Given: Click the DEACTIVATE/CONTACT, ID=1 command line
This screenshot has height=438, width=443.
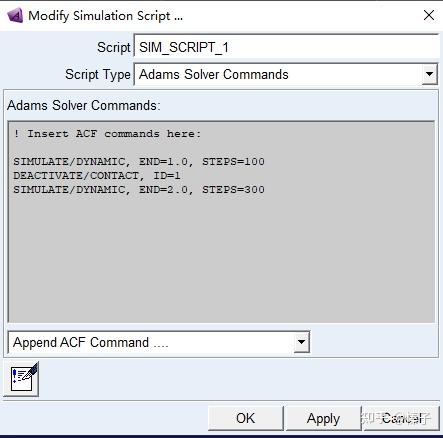Looking at the screenshot, I should (97, 176).
